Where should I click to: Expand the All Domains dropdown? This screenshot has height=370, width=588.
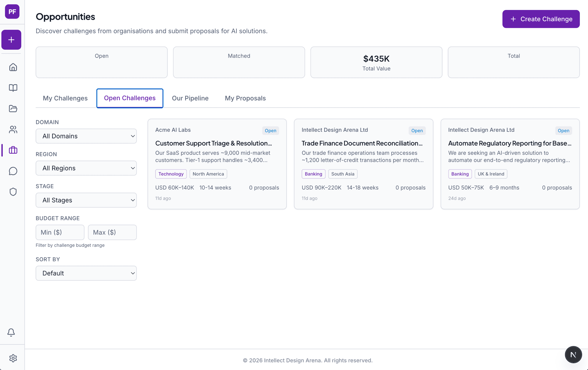coord(86,136)
